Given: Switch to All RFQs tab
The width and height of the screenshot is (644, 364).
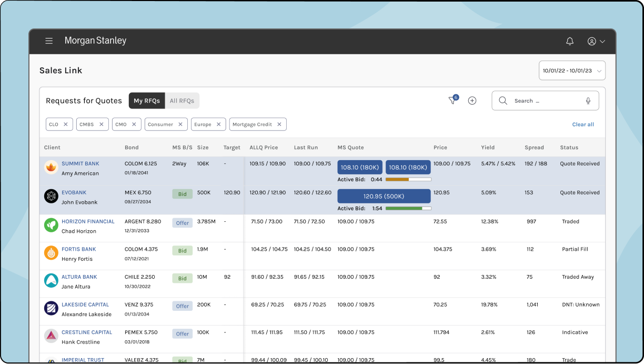Looking at the screenshot, I should [182, 101].
